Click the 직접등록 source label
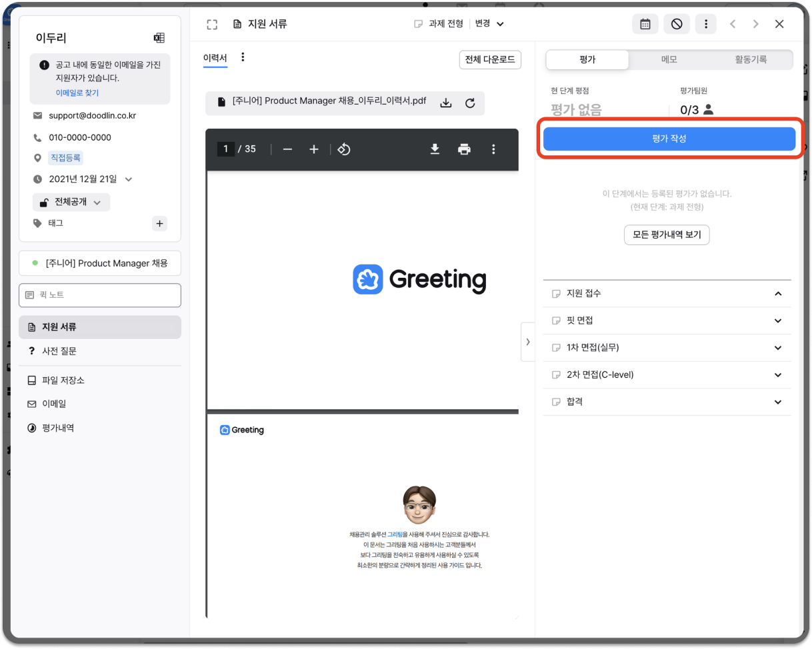 pyautogui.click(x=66, y=158)
